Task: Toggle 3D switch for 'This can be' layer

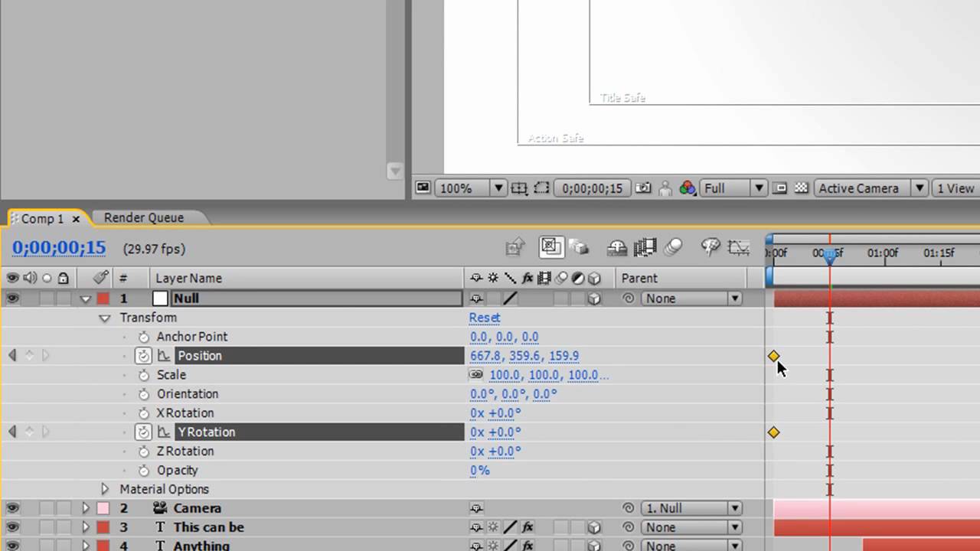Action: (594, 527)
